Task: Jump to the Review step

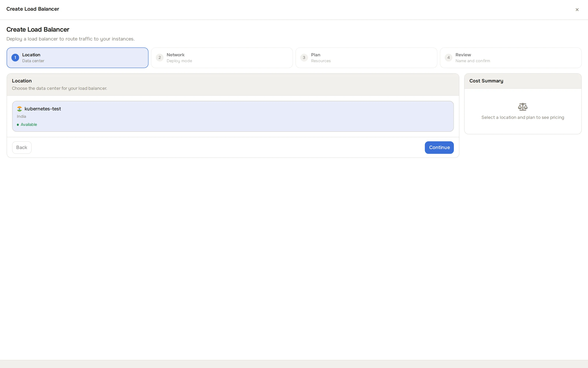Action: [x=510, y=58]
